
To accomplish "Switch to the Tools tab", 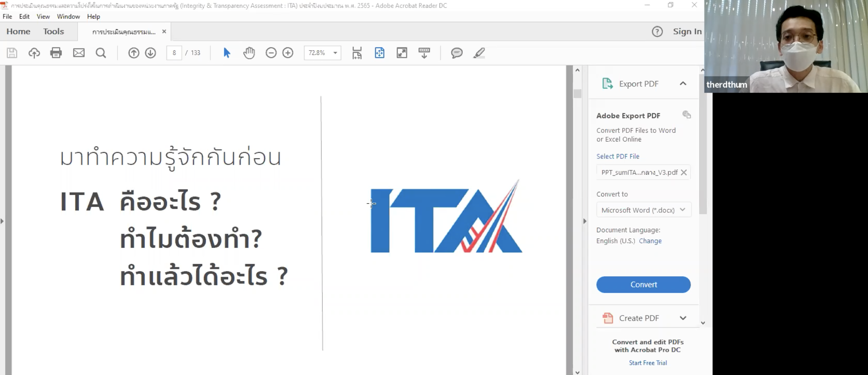I will [53, 32].
